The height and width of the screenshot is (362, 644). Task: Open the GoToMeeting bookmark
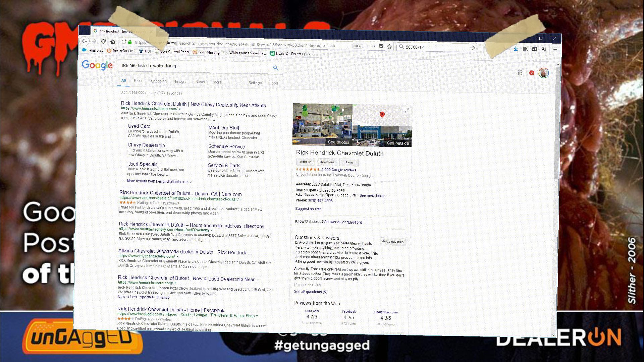tap(206, 52)
